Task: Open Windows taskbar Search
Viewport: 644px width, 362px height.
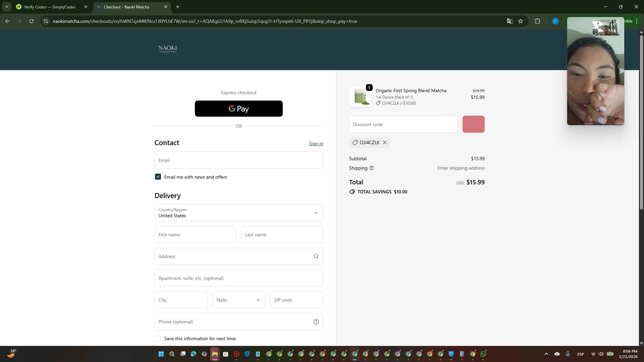Action: click(x=172, y=354)
